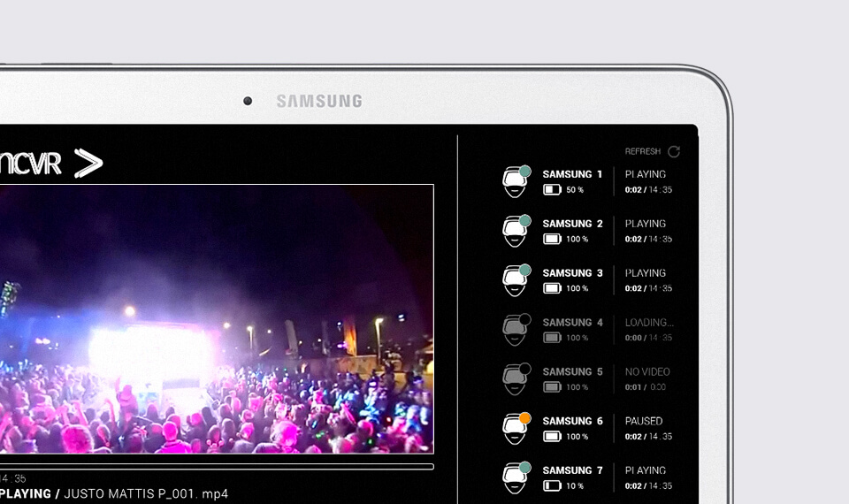Click the Samsung 7 low battery icon
This screenshot has width=849, height=504.
coord(553,485)
